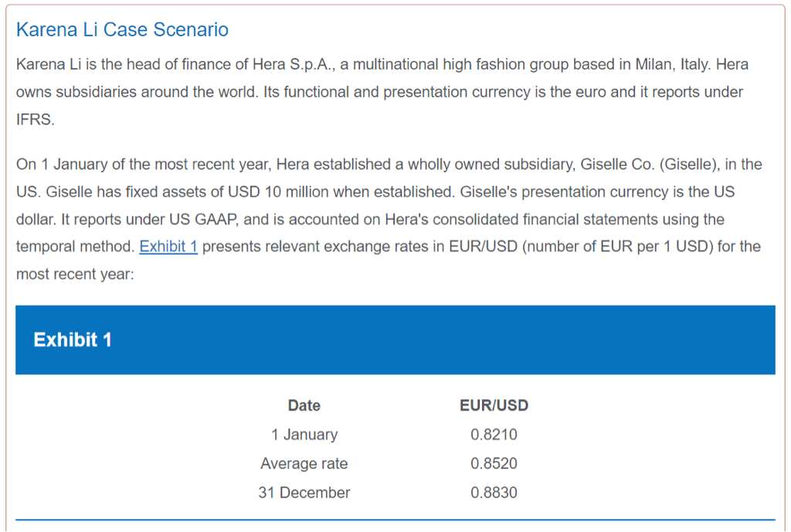Select the EUR/USD column header
The height and width of the screenshot is (532, 791).
494,405
